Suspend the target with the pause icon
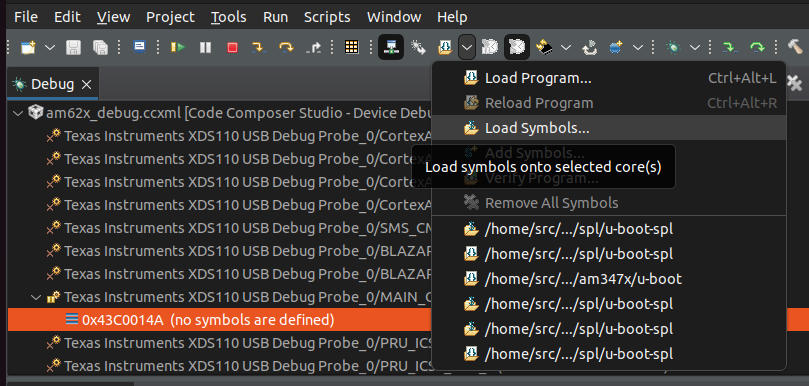Viewport: 809px width, 386px height. (205, 47)
